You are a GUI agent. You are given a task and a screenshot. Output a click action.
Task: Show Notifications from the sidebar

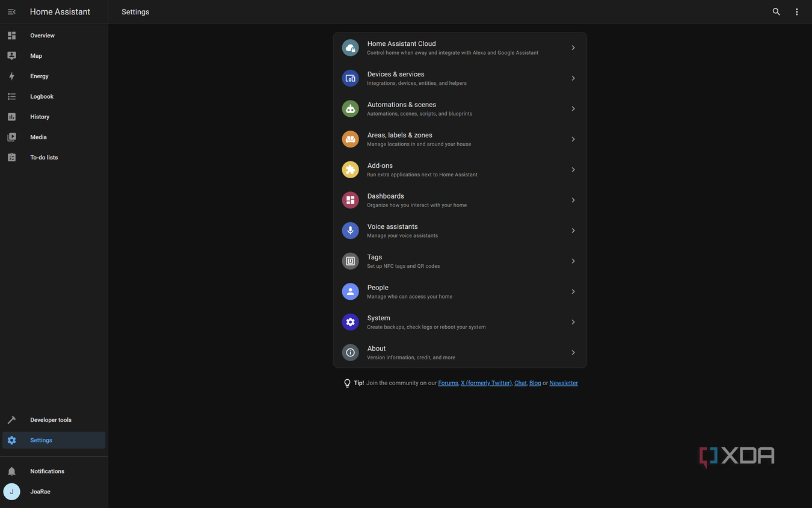(47, 471)
